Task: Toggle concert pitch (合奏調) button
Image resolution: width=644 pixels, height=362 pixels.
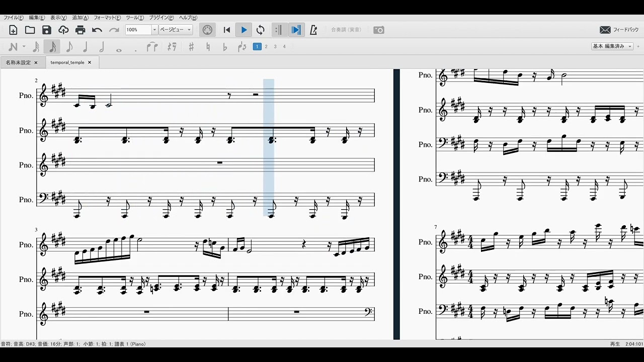Action: pos(346,30)
